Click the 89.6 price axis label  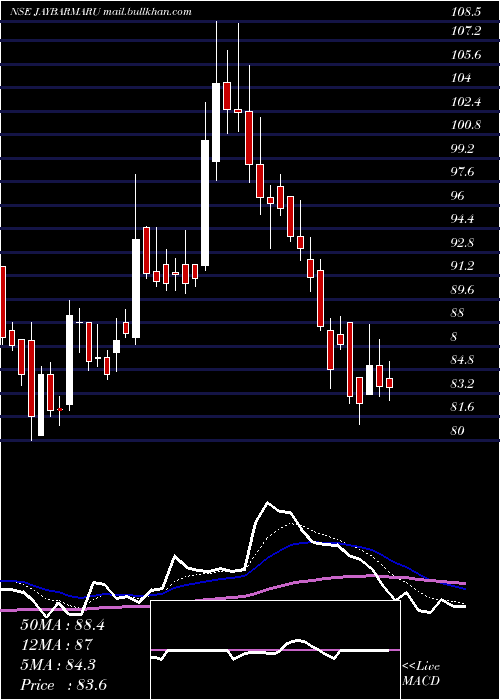pos(463,289)
